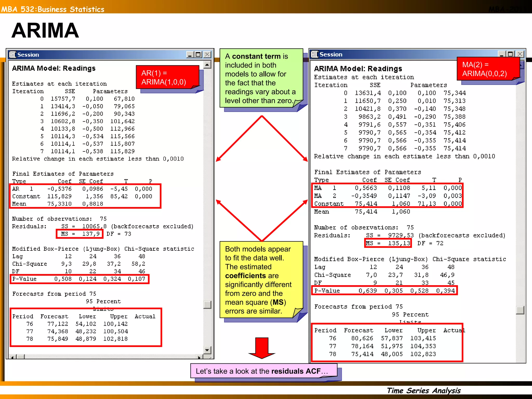Click 'ARIMA Model: Readings' heading in right window
The image size is (532, 399).
[358, 69]
